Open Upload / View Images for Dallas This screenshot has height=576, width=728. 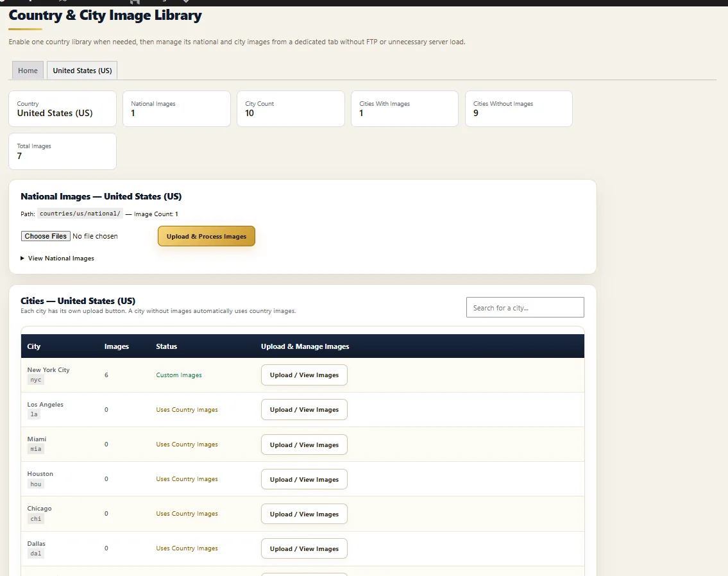(304, 548)
